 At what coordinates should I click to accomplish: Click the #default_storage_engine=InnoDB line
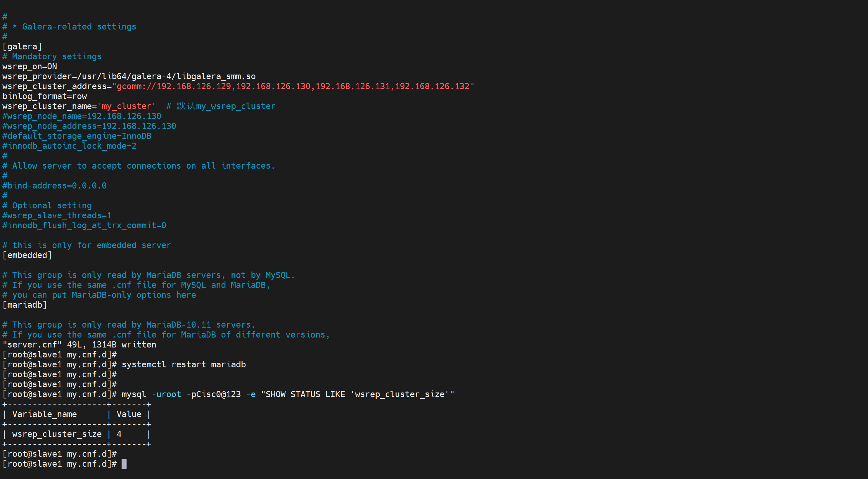(x=77, y=136)
